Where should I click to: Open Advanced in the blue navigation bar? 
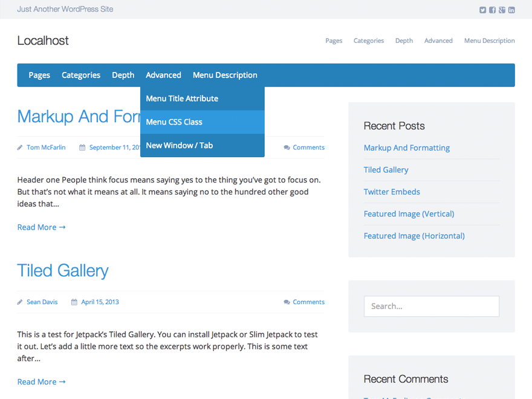164,75
